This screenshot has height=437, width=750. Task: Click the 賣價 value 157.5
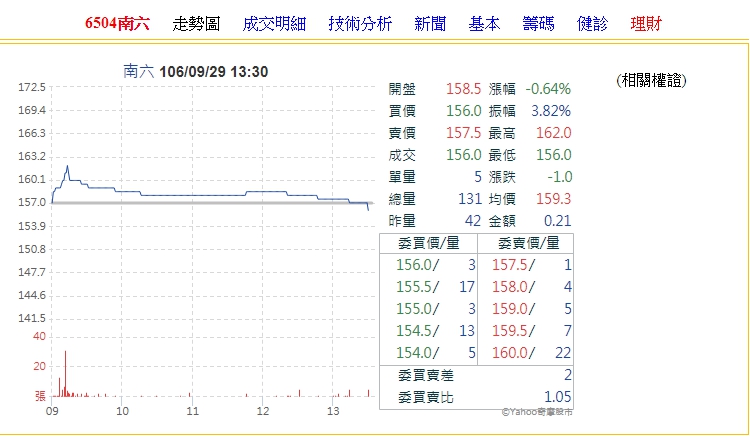point(463,133)
